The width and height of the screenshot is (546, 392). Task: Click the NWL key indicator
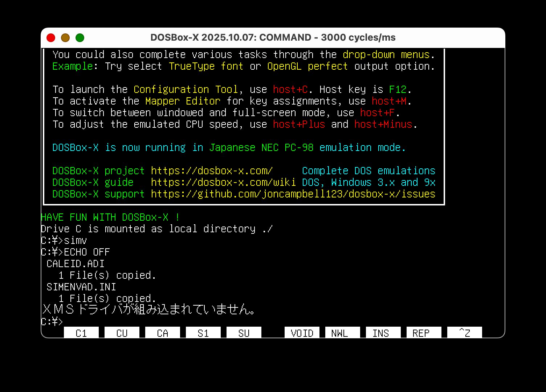[x=342, y=333]
